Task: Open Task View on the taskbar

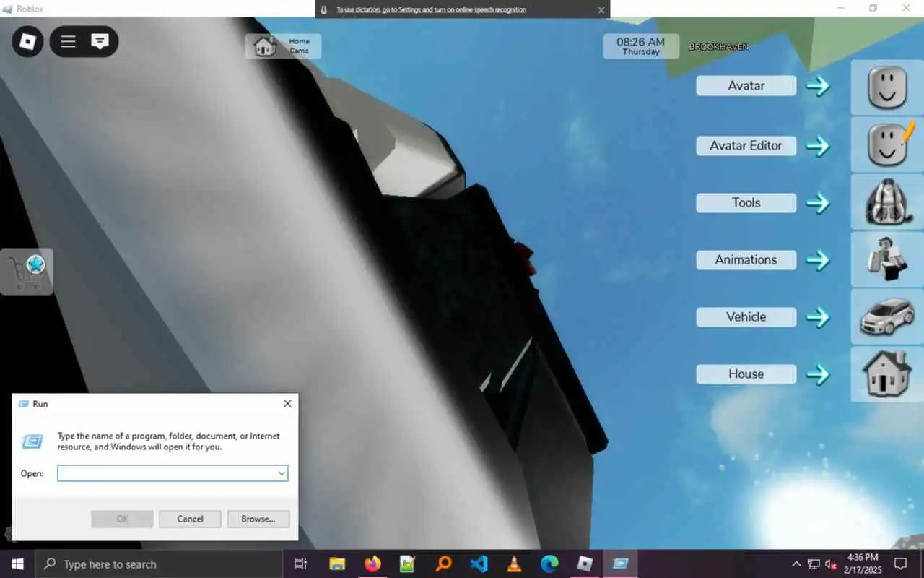Action: [x=301, y=564]
